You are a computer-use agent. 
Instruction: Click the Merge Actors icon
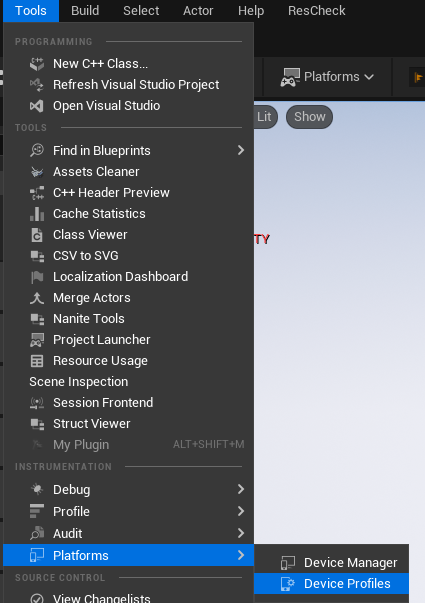pyautogui.click(x=37, y=298)
